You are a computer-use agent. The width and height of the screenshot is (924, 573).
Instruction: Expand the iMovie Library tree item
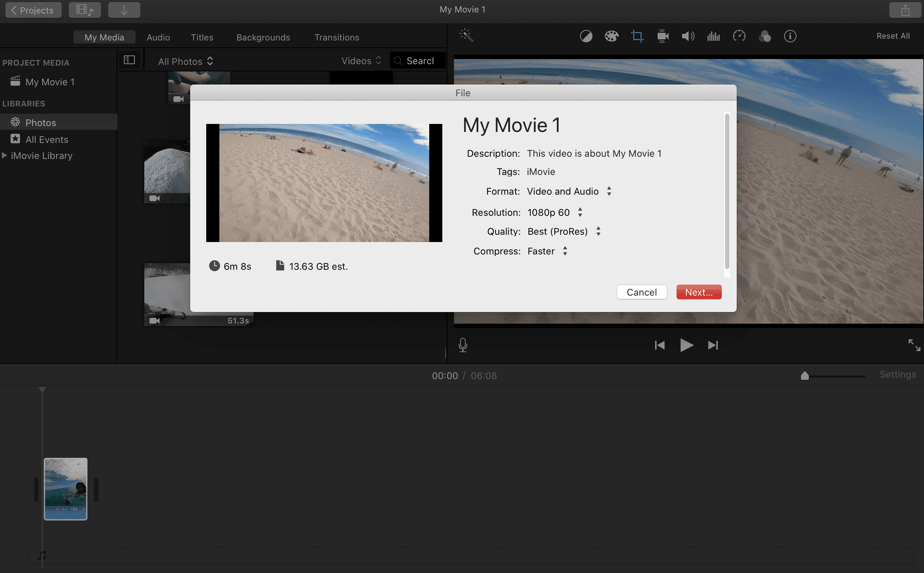click(x=4, y=155)
